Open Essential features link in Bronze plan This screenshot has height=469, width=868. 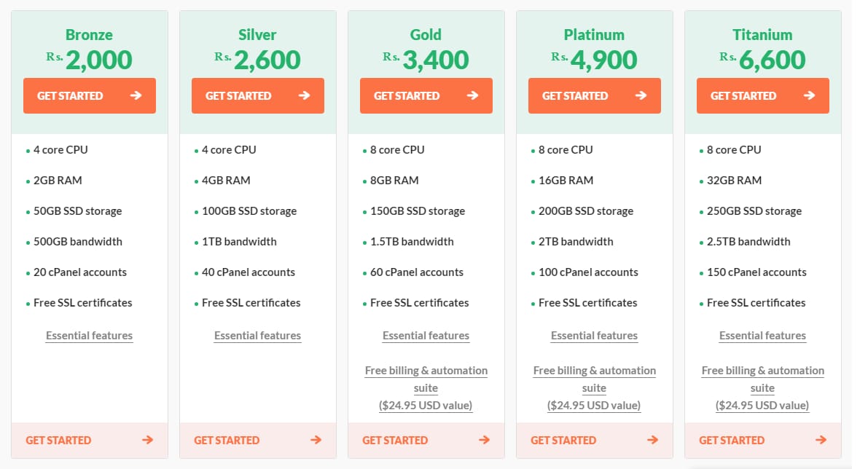tap(89, 336)
